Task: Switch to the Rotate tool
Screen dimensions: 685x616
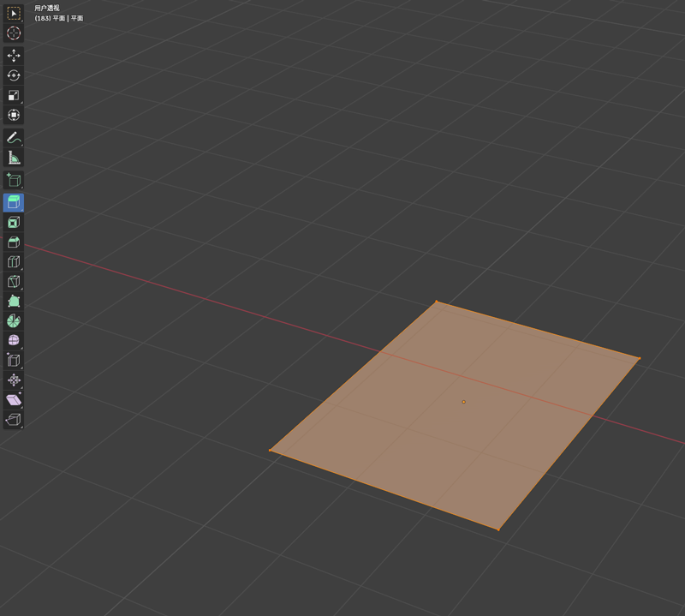Action: [x=14, y=75]
